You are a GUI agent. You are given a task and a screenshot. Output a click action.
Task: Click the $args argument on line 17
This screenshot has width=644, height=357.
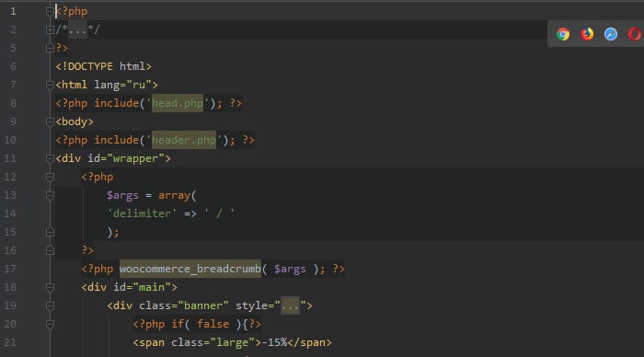pos(290,269)
